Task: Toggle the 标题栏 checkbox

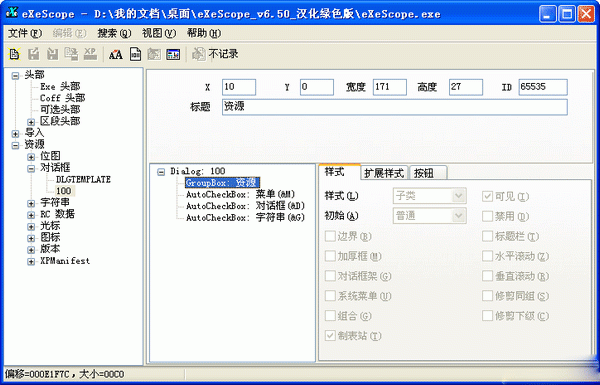Action: pos(487,236)
